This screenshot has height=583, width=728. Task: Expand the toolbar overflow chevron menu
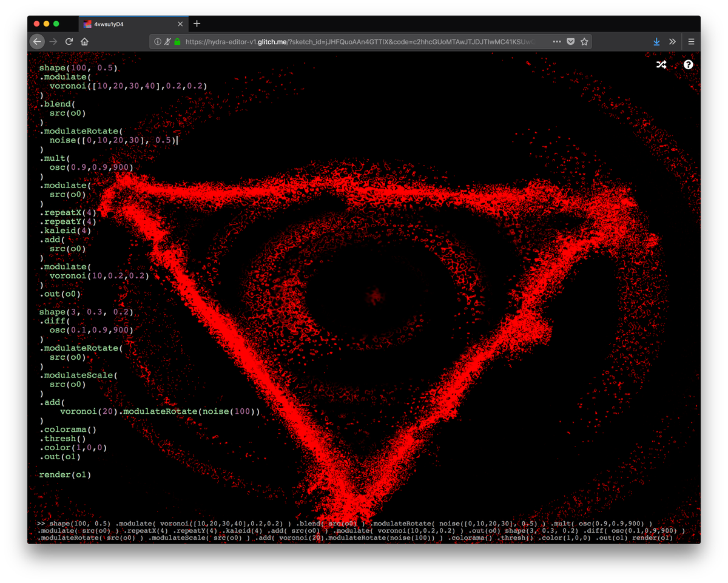[672, 42]
